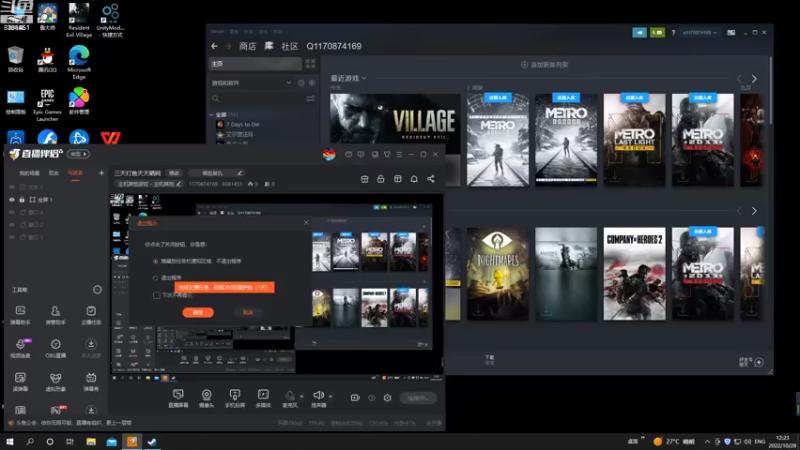The width and height of the screenshot is (800, 450).
Task: Open Steam announcements speaker button
Action: (x=639, y=32)
